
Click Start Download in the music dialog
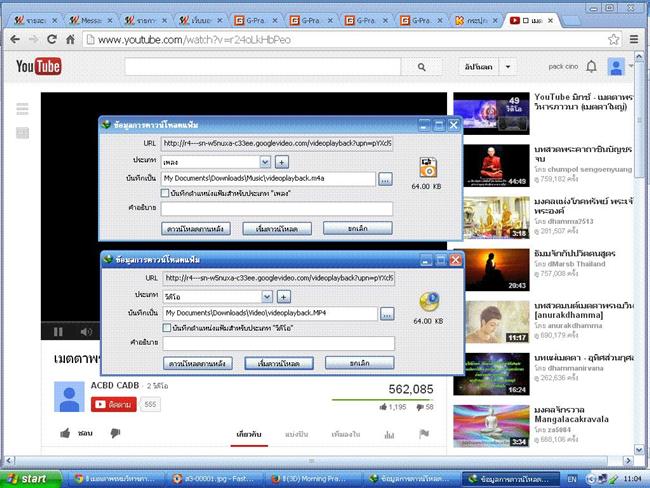coord(277,228)
